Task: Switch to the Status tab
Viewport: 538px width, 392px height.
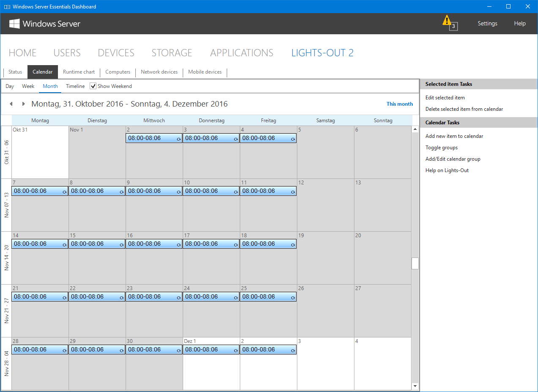Action: coord(15,72)
